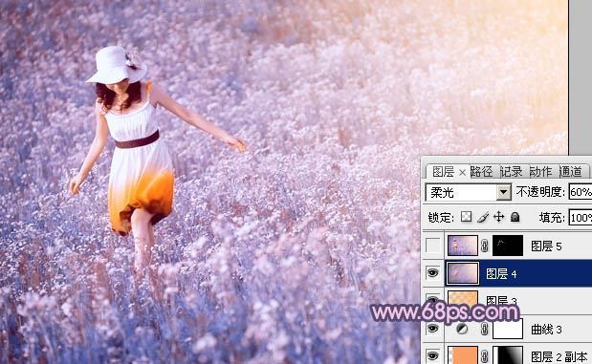This screenshot has height=364, width=592.
Task: Open the 动作 panel tab
Action: click(540, 172)
